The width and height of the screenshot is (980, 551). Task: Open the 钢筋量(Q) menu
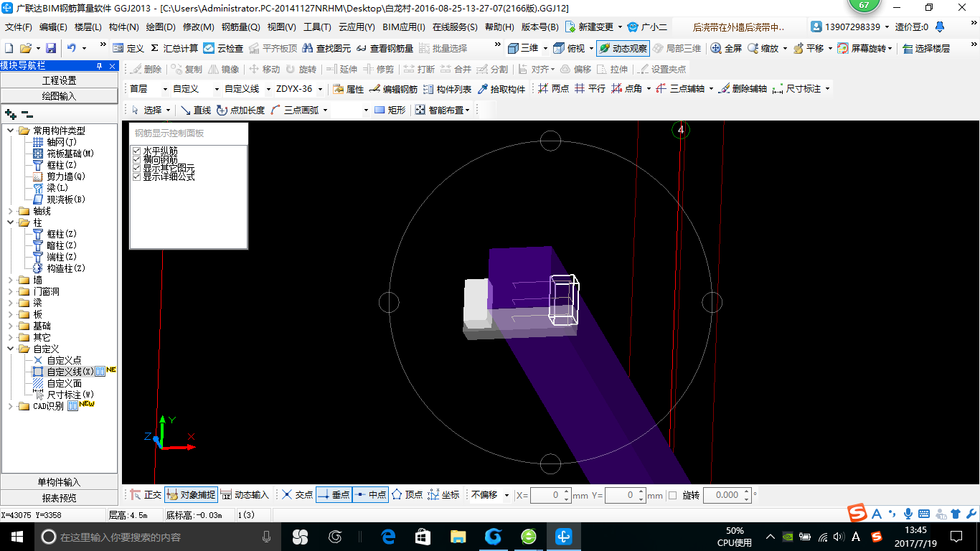click(240, 27)
